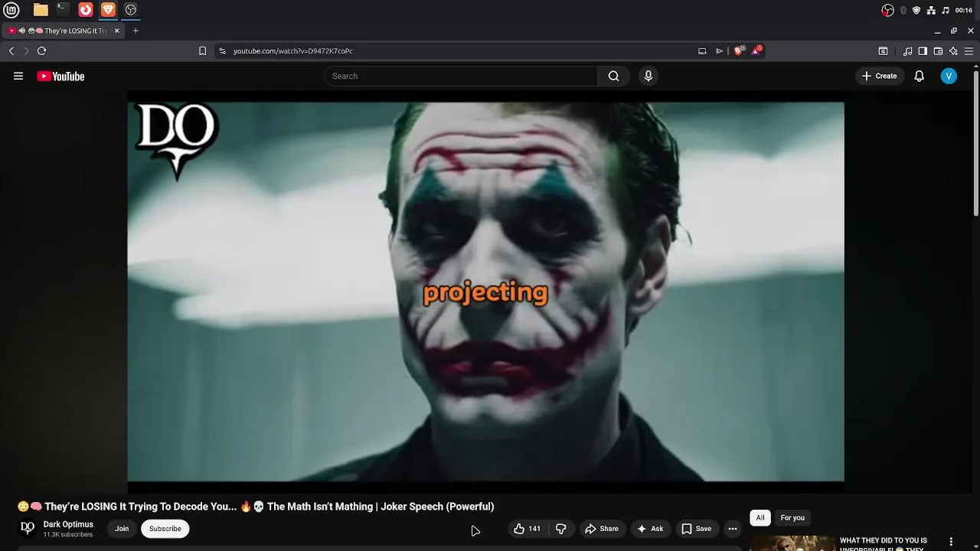Focus the YouTube Search field
This screenshot has height=551, width=980.
(460, 76)
